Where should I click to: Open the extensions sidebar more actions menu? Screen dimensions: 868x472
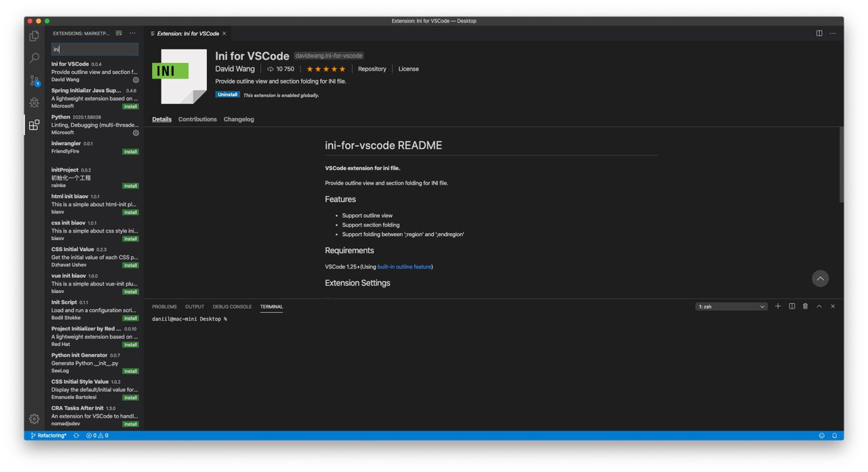(x=132, y=33)
